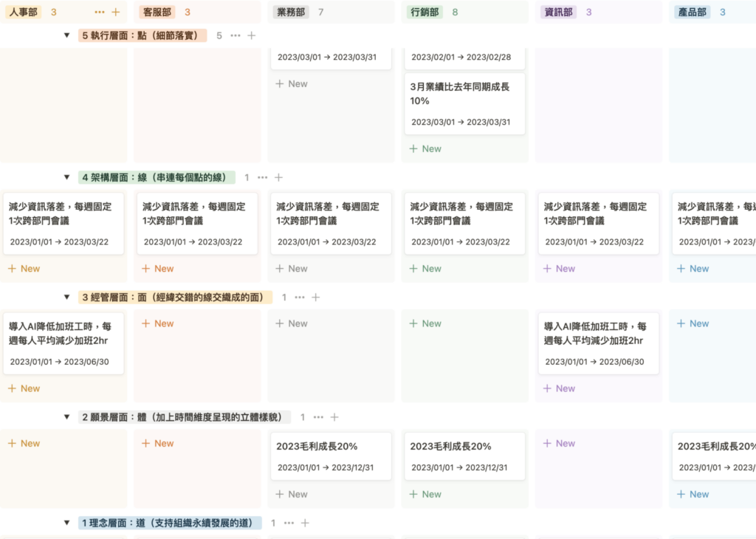Screen dimensions: 756x539
Task: Click plus icon next to 4 架構層面 group
Action: [279, 177]
